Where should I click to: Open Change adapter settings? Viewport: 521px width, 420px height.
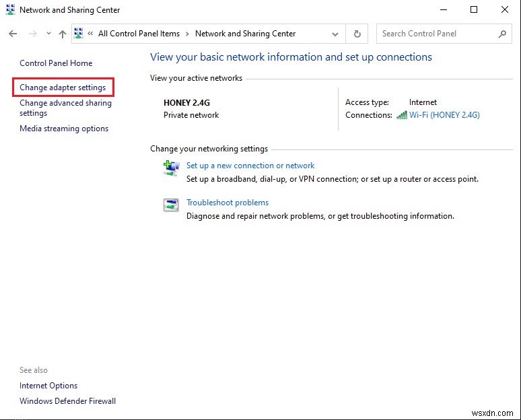63,87
